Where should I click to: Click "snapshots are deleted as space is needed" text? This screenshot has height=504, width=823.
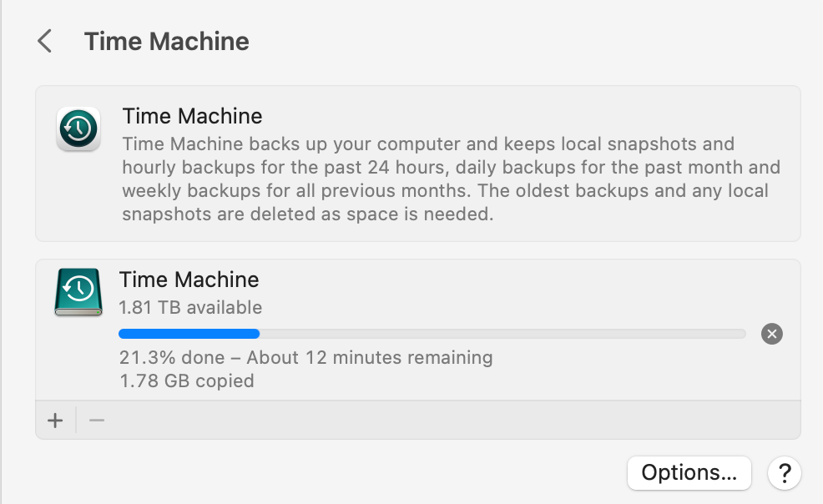coord(307,214)
